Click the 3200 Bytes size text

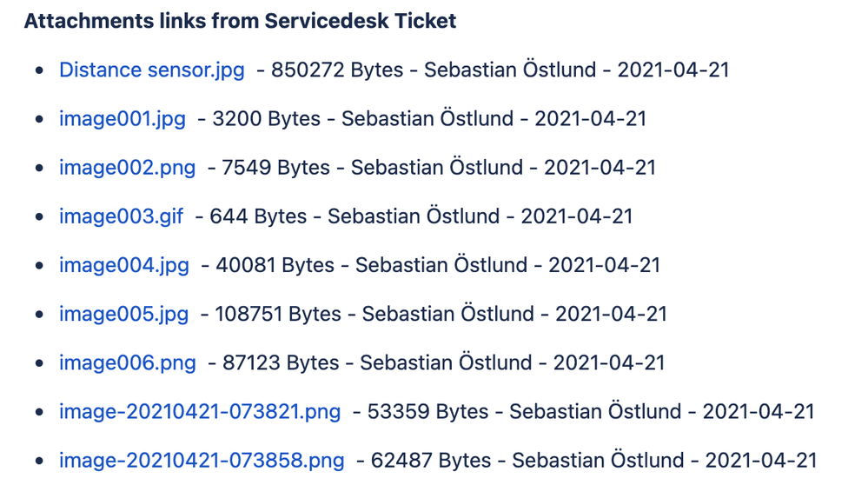coord(266,119)
